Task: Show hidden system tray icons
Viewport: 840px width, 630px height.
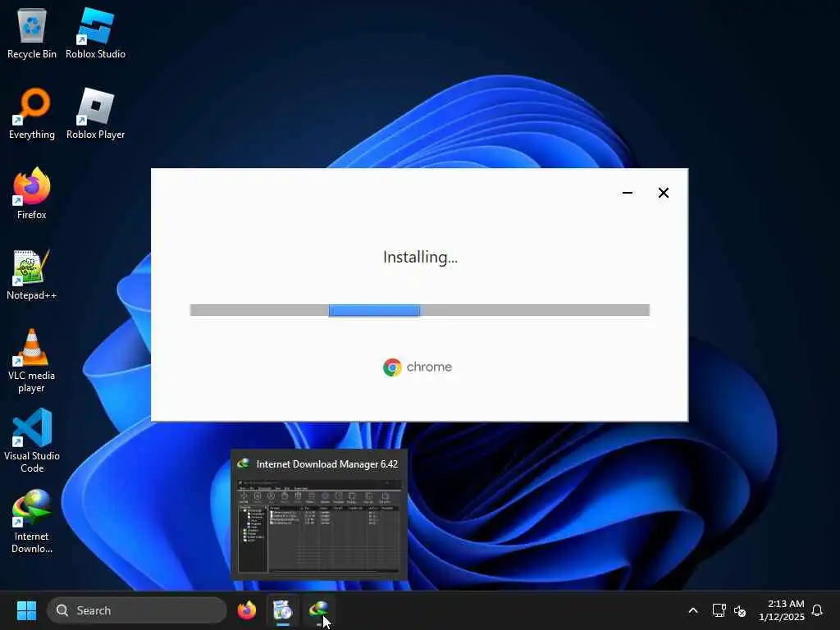Action: [692, 610]
